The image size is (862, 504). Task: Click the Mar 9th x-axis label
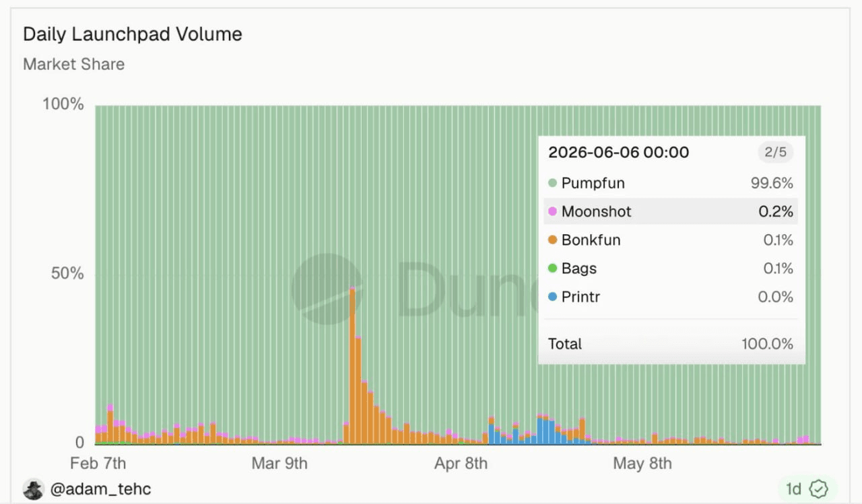click(x=279, y=464)
